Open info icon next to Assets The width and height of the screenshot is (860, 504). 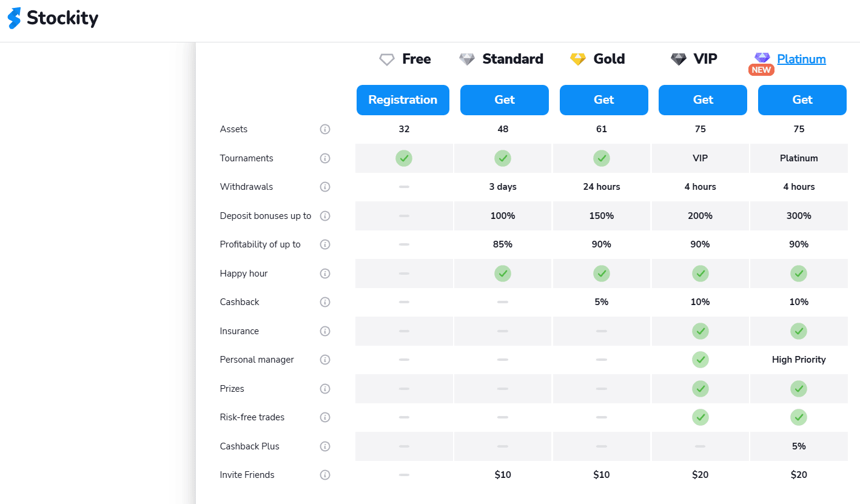point(325,129)
